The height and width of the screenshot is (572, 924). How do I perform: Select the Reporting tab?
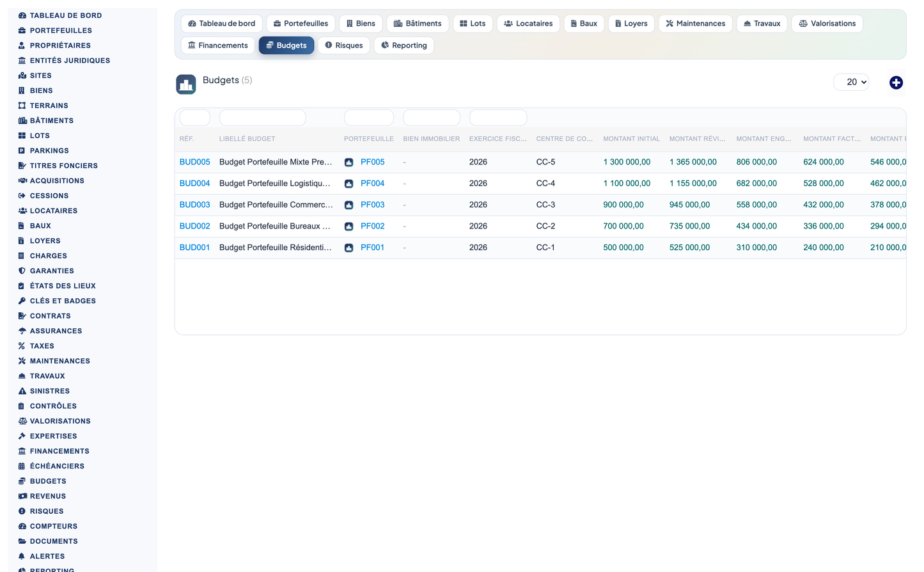(403, 45)
